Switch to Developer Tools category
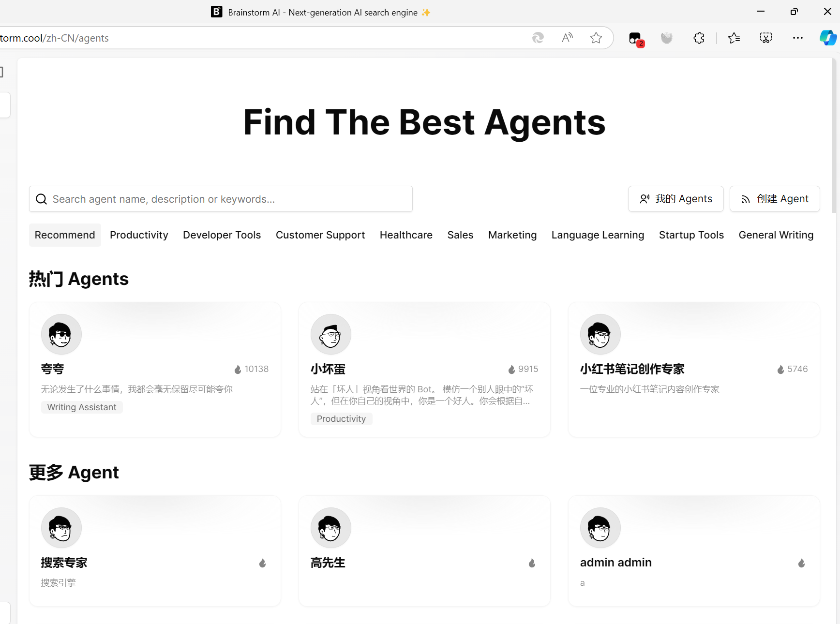Viewport: 840px width, 624px height. [222, 235]
